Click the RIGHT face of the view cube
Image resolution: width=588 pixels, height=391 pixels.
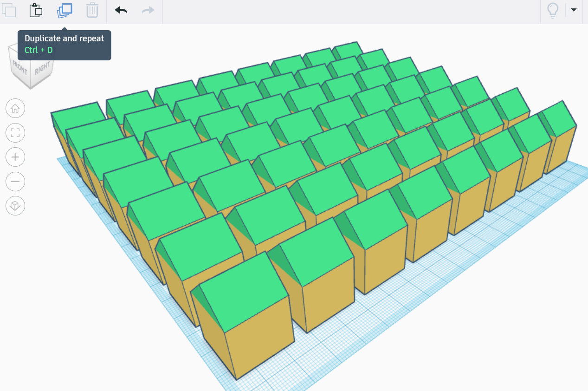(x=42, y=70)
